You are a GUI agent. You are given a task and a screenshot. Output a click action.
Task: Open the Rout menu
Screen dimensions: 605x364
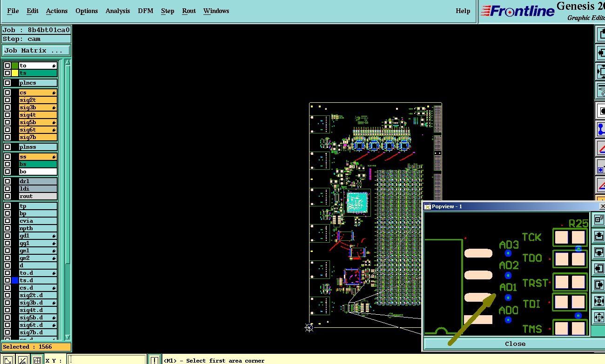pos(189,11)
